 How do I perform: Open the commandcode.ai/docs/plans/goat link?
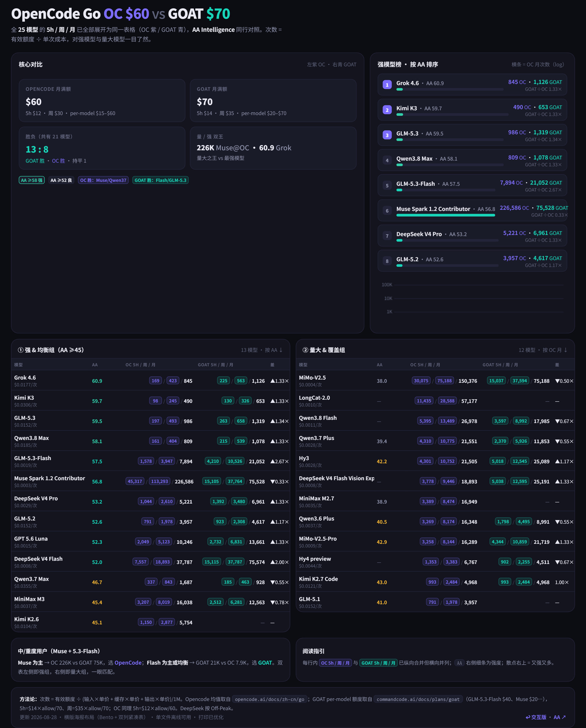[418, 699]
